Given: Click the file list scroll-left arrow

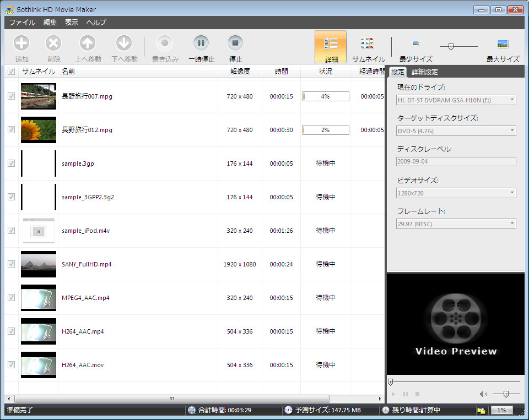Looking at the screenshot, I should pos(9,399).
